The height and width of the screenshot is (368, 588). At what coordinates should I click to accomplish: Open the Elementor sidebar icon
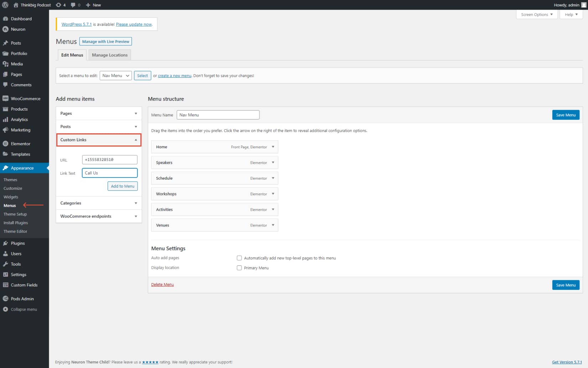coord(6,143)
